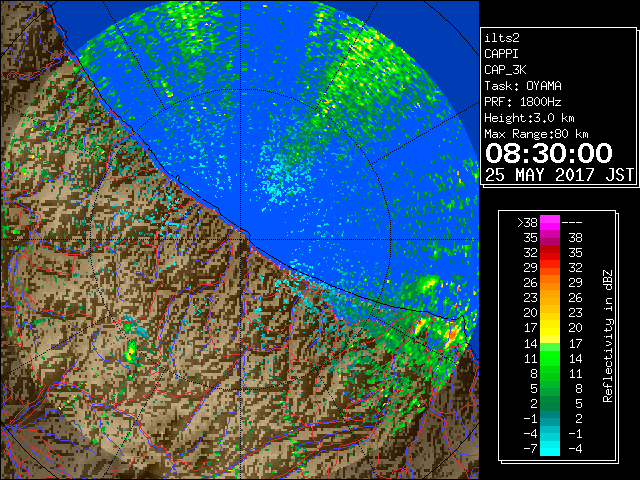The height and width of the screenshot is (480, 640).
Task: Click the orange 26 dBZ legend swatch
Action: [x=550, y=283]
